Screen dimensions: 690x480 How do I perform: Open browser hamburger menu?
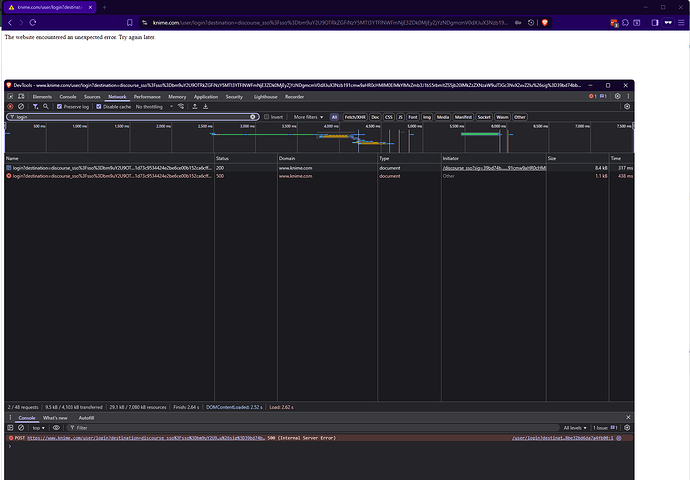pyautogui.click(x=681, y=22)
